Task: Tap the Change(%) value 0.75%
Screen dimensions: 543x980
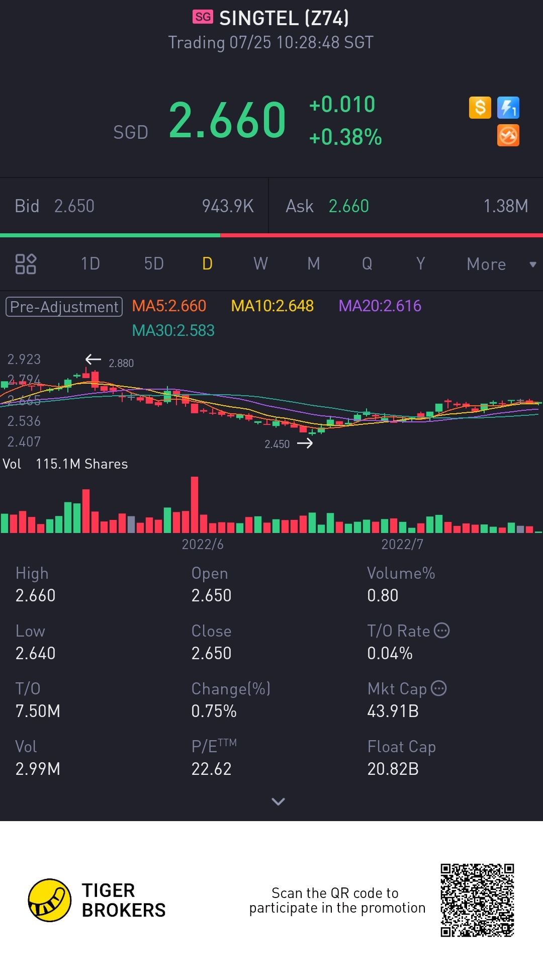Action: click(x=214, y=711)
